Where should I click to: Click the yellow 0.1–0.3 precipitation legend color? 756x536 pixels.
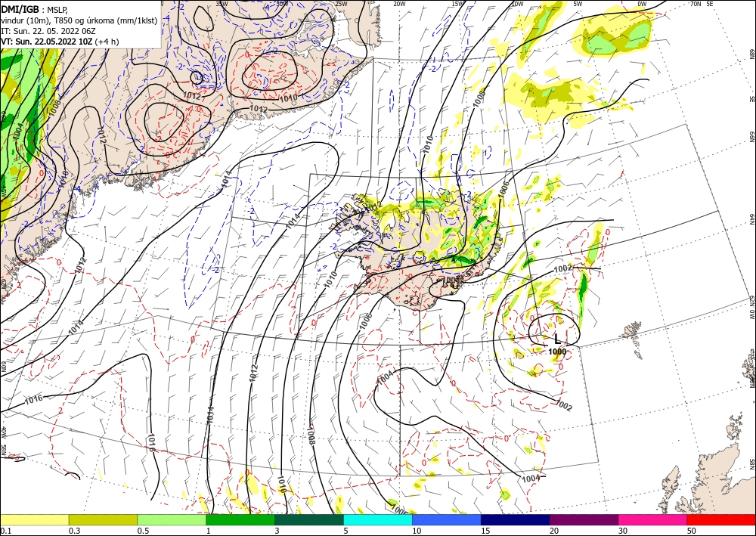point(34,519)
